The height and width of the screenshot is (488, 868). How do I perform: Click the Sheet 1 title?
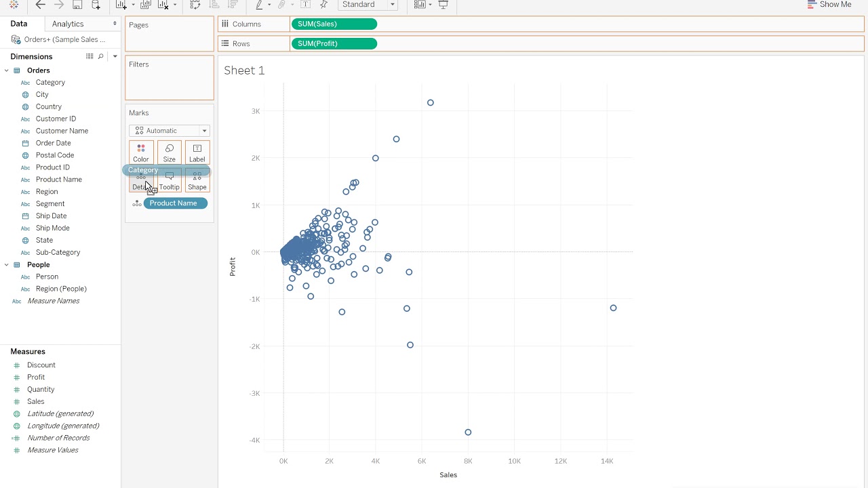click(x=244, y=70)
